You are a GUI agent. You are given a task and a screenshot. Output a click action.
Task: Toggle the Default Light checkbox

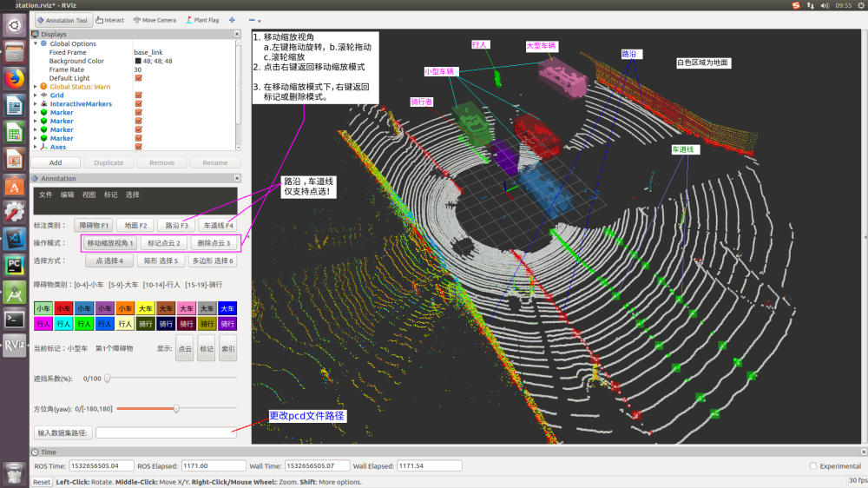point(138,78)
